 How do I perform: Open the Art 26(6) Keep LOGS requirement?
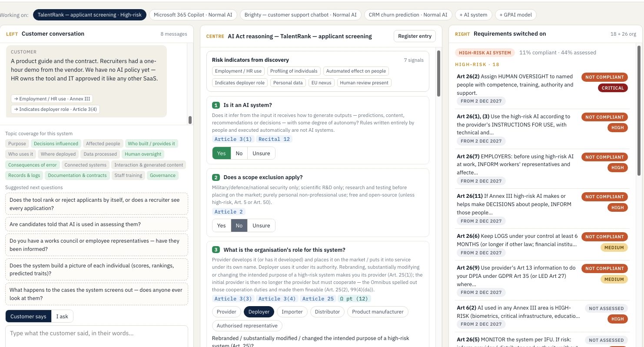click(x=543, y=244)
